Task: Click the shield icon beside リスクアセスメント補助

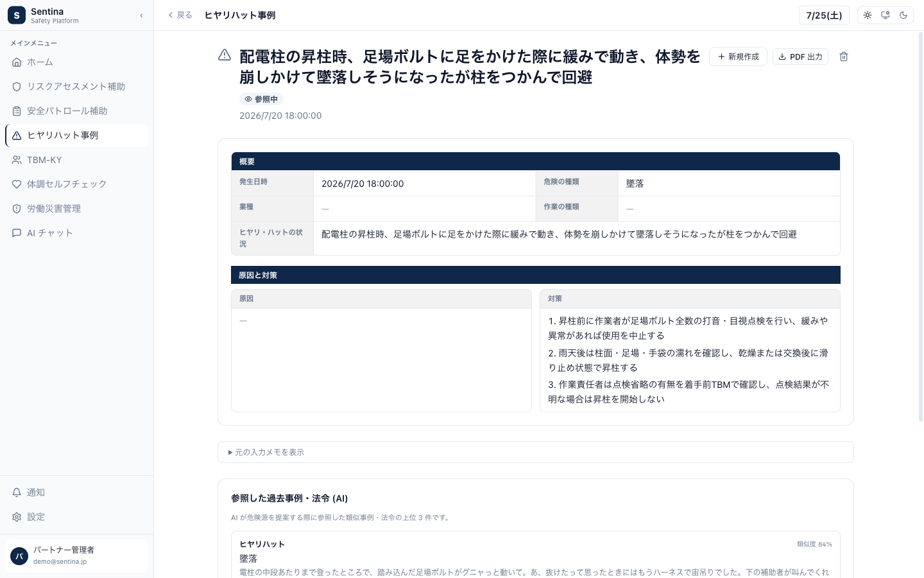Action: [17, 87]
